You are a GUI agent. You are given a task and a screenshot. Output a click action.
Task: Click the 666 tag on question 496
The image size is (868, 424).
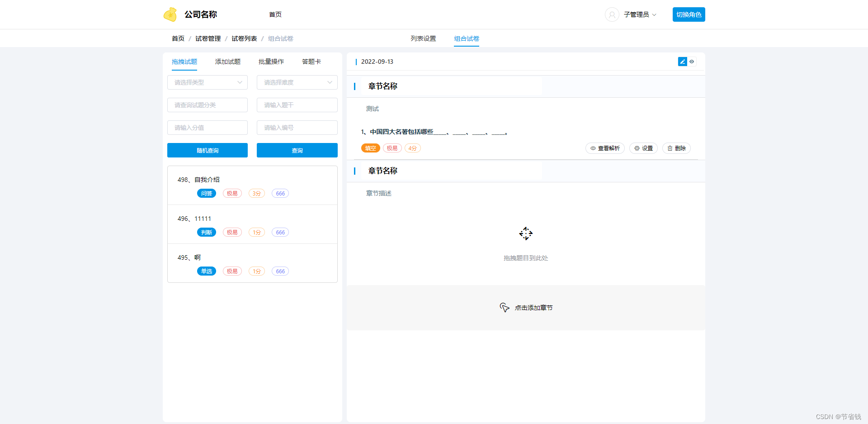pyautogui.click(x=280, y=232)
